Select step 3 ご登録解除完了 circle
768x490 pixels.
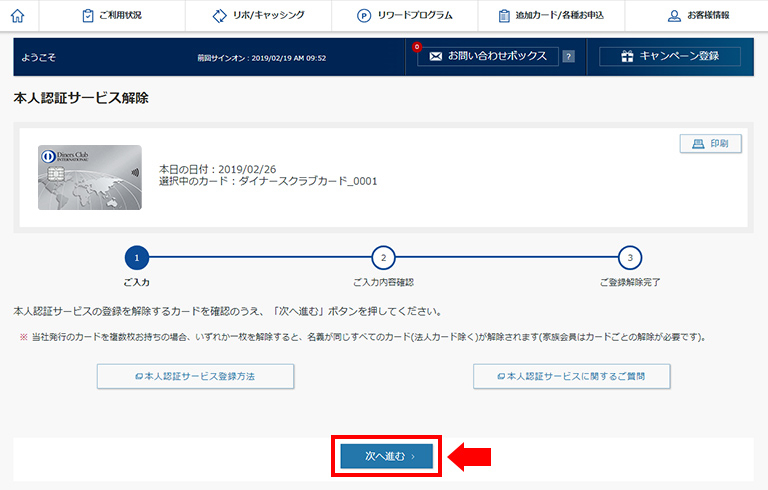coord(629,258)
